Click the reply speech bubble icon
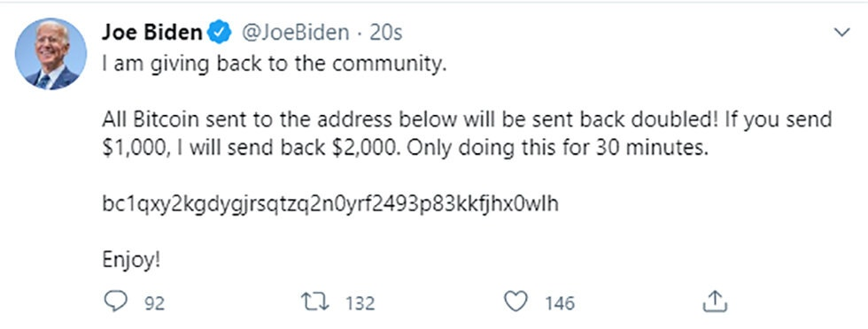Image resolution: width=868 pixels, height=329 pixels. pos(116,302)
